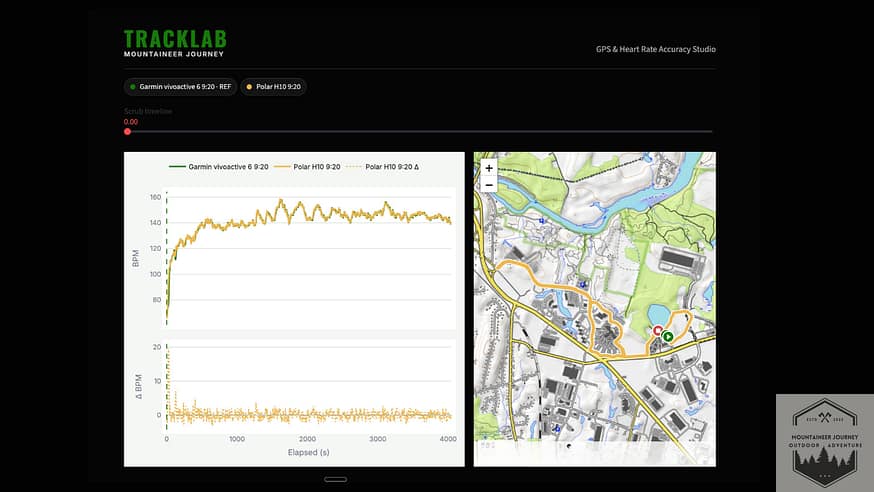Click the 0.00 scrub time value

pyautogui.click(x=131, y=121)
